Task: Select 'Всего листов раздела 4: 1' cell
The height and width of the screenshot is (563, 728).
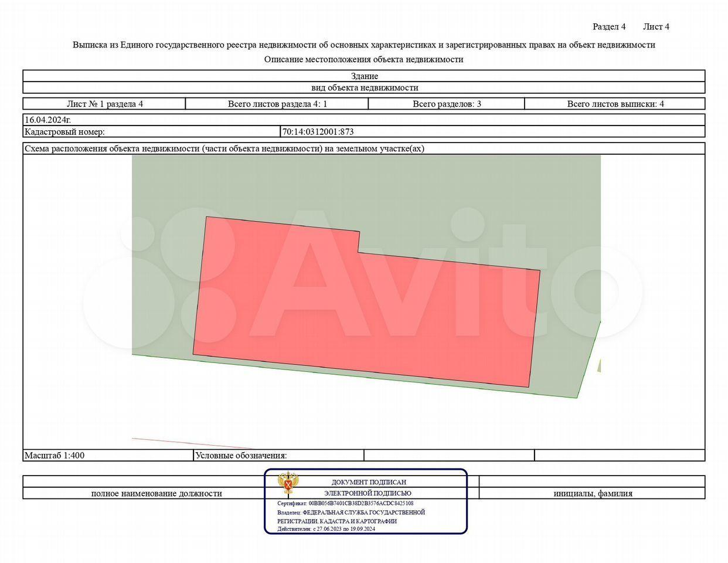Action: coord(277,104)
